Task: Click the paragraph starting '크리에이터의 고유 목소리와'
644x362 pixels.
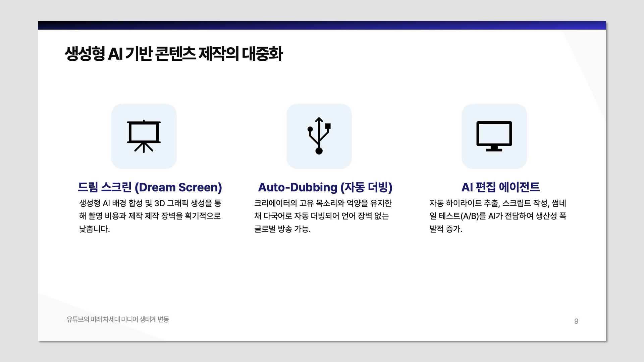Action: 323,216
